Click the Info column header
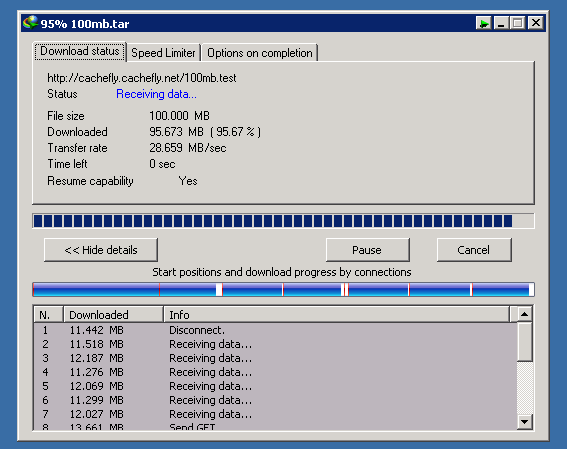Viewport: 567px width, 449px height. pyautogui.click(x=337, y=315)
